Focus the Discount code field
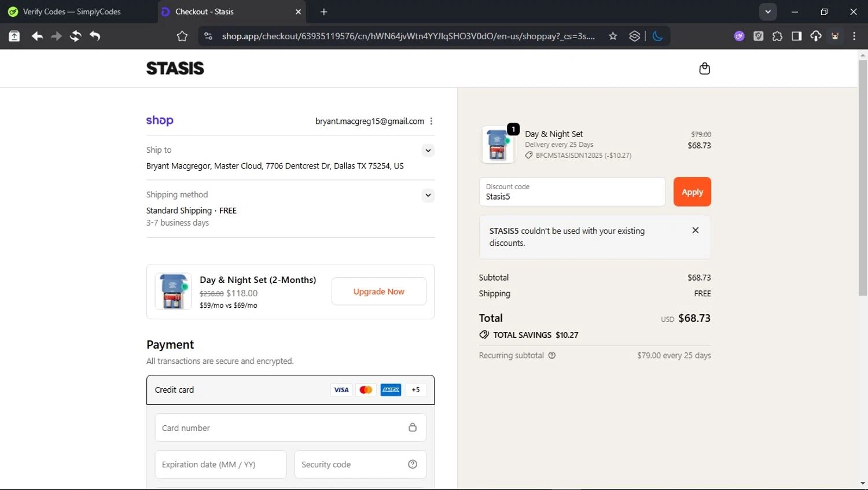Screen dimensions: 868x490 point(572,191)
